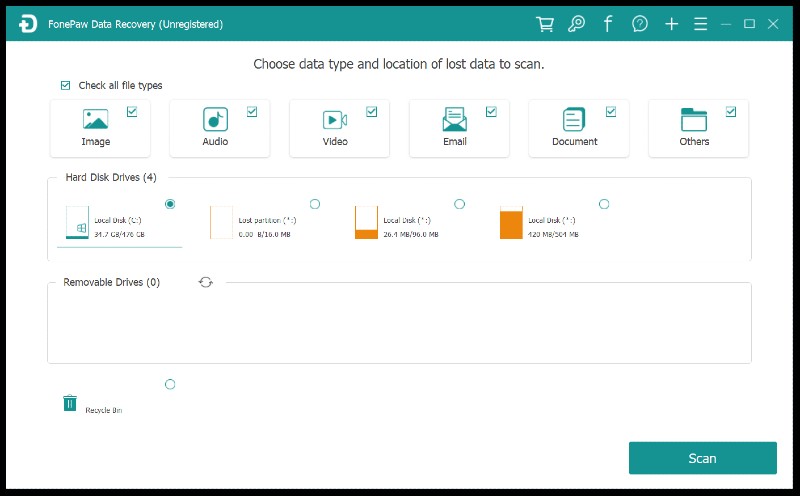Image resolution: width=800 pixels, height=496 pixels.
Task: Click the "0.00 B/16.0 MB" size text
Action: [x=264, y=235]
